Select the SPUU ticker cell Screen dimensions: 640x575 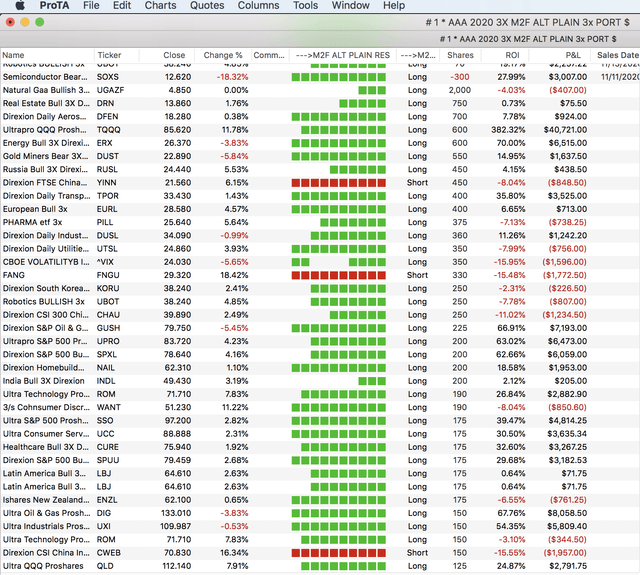pyautogui.click(x=108, y=460)
